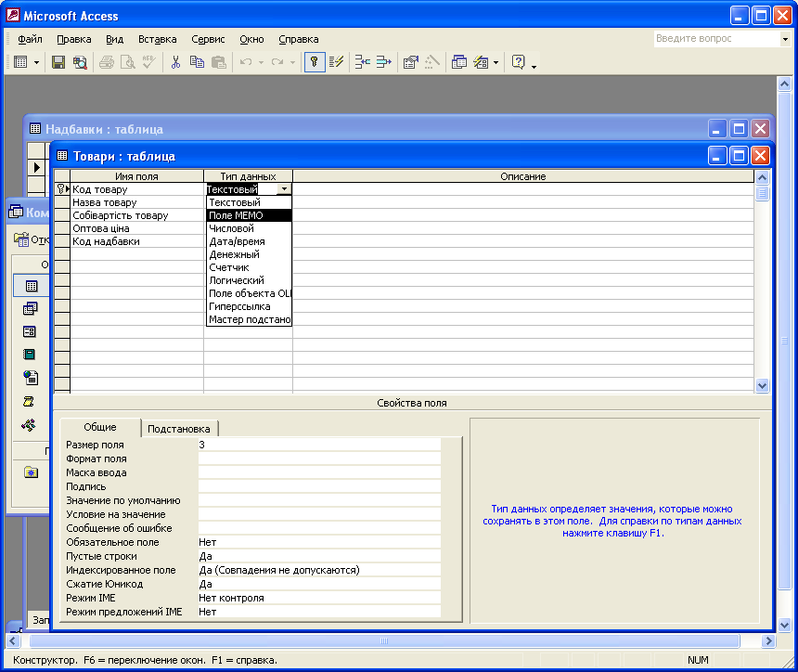Open the Вставка menu

coord(157,39)
